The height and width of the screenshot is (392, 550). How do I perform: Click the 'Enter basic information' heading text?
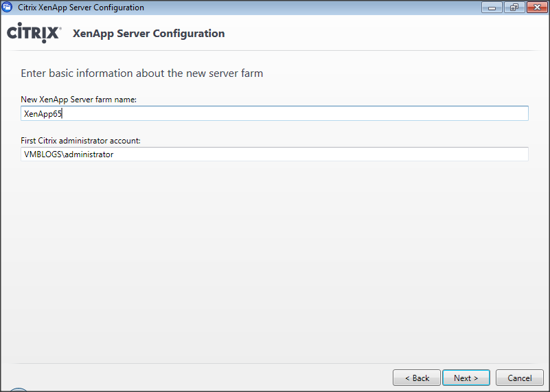141,73
